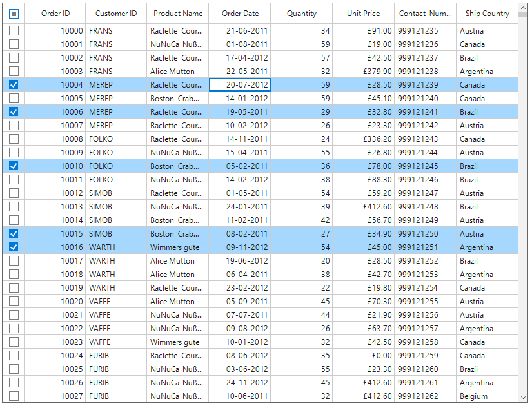
Task: Click unit price £379.90
Action: [x=364, y=72]
